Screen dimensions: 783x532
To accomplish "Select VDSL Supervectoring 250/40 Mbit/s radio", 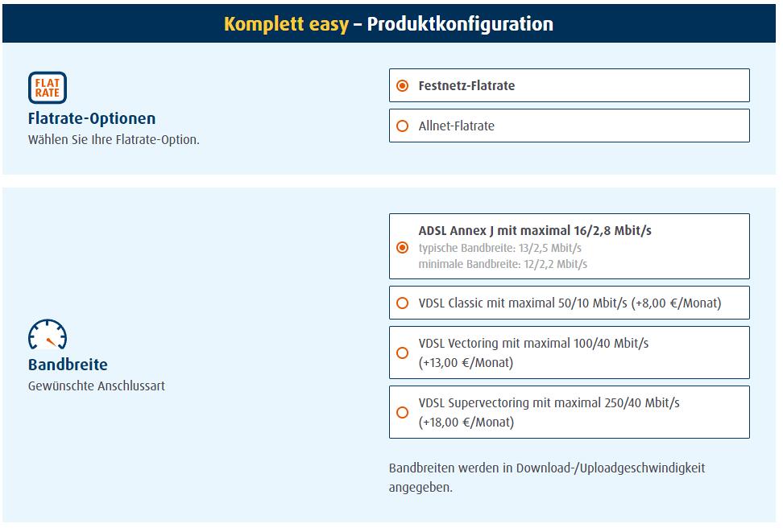I will click(x=403, y=413).
